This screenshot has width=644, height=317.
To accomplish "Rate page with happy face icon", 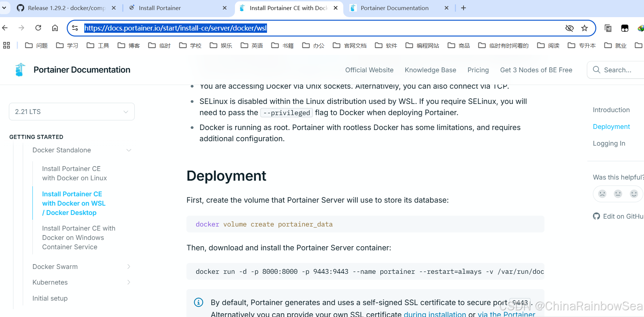I will (634, 194).
